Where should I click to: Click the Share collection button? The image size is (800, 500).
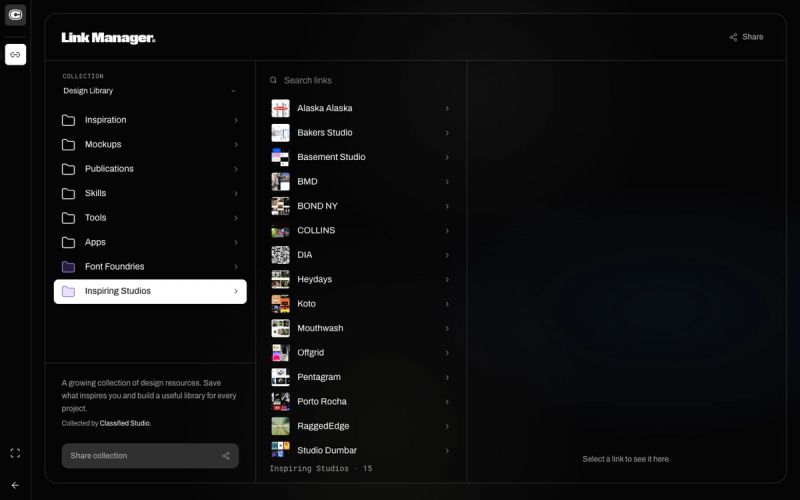pyautogui.click(x=150, y=456)
